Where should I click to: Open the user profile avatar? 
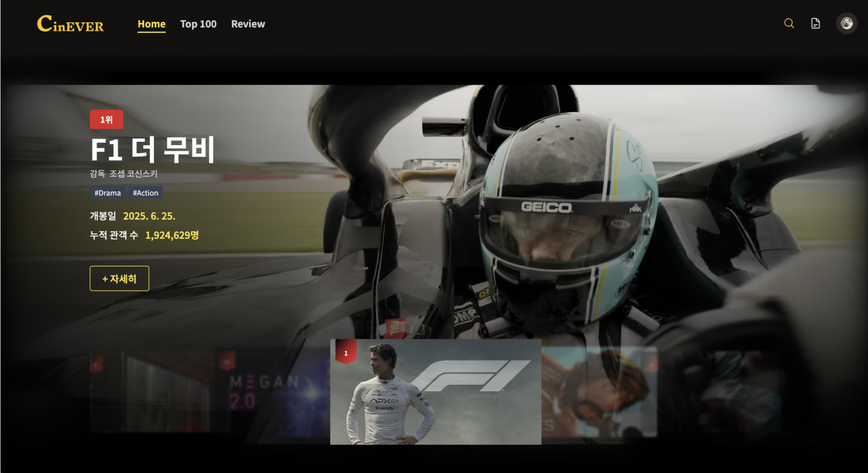pos(847,23)
